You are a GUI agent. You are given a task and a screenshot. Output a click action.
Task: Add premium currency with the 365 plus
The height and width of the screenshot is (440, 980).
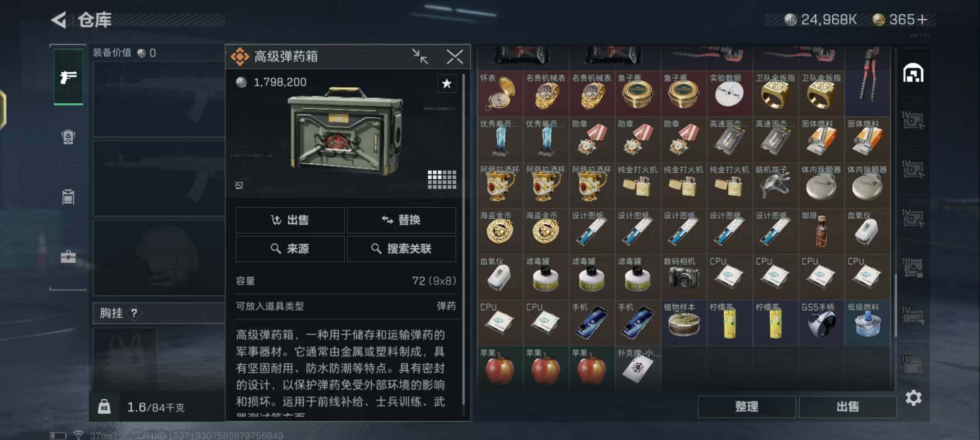click(922, 19)
